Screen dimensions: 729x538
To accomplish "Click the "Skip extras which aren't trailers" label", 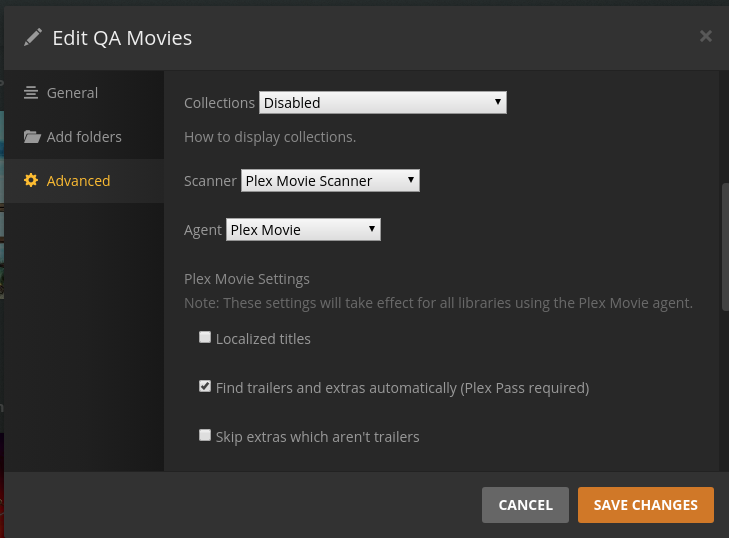I will (x=317, y=437).
